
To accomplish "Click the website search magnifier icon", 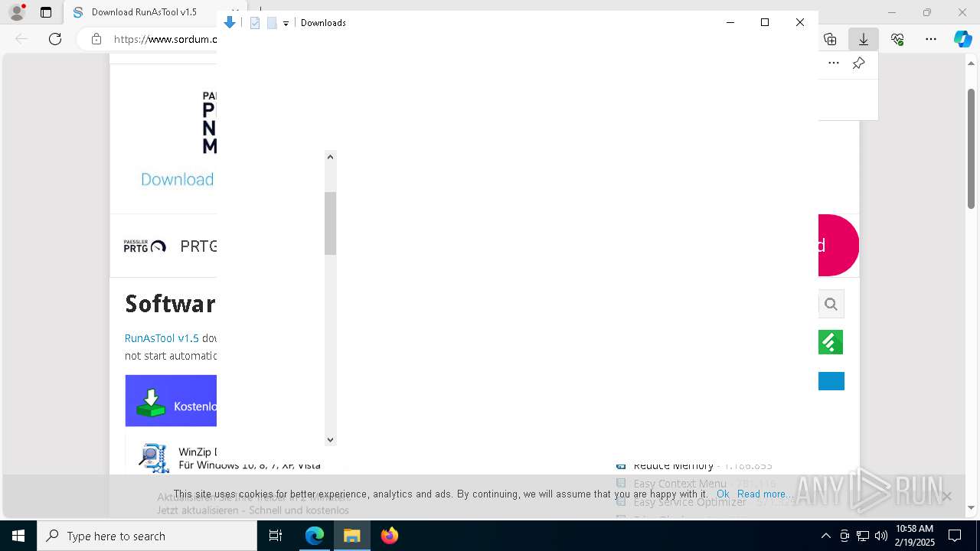I will click(x=831, y=304).
